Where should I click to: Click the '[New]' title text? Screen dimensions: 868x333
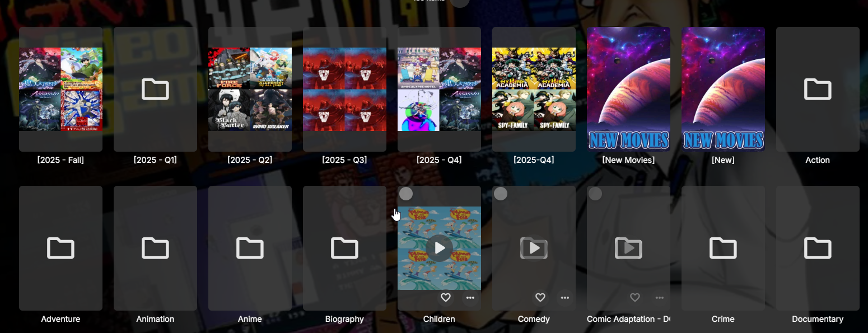pos(723,160)
